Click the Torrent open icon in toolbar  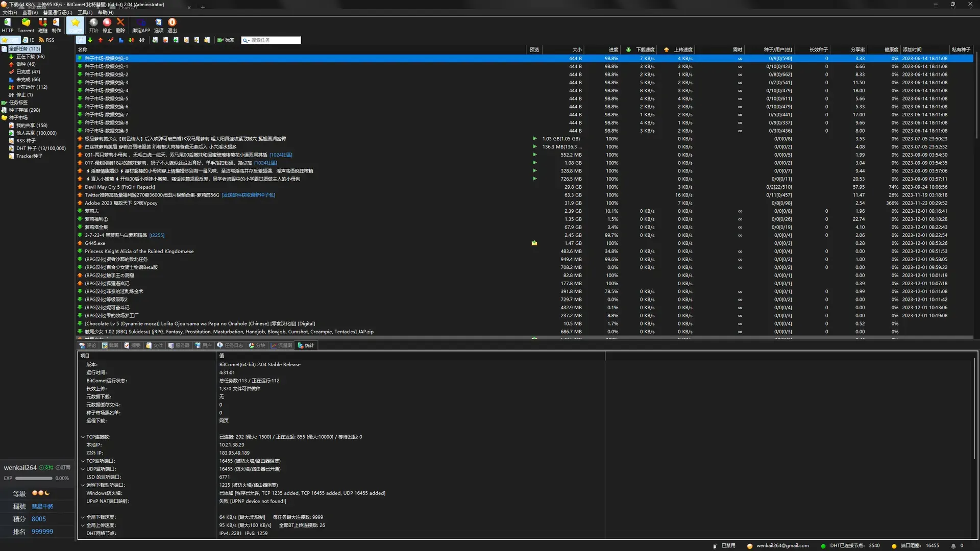(x=26, y=25)
